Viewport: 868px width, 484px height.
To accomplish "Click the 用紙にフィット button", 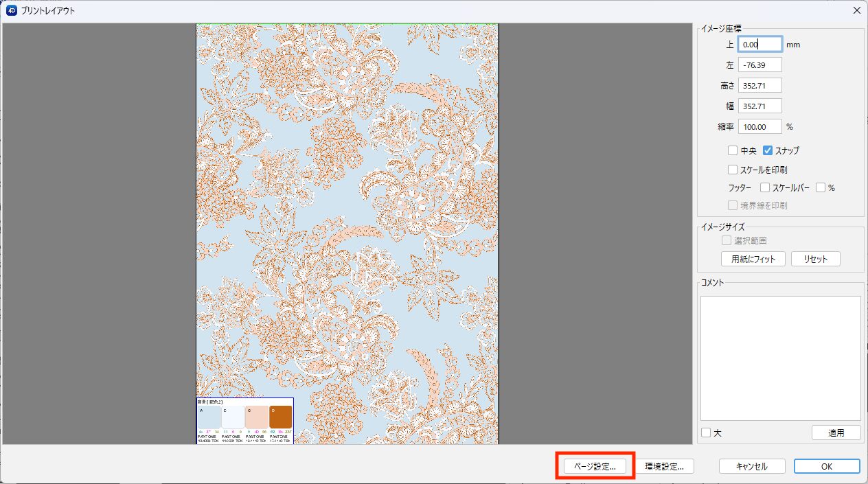I will [x=753, y=260].
